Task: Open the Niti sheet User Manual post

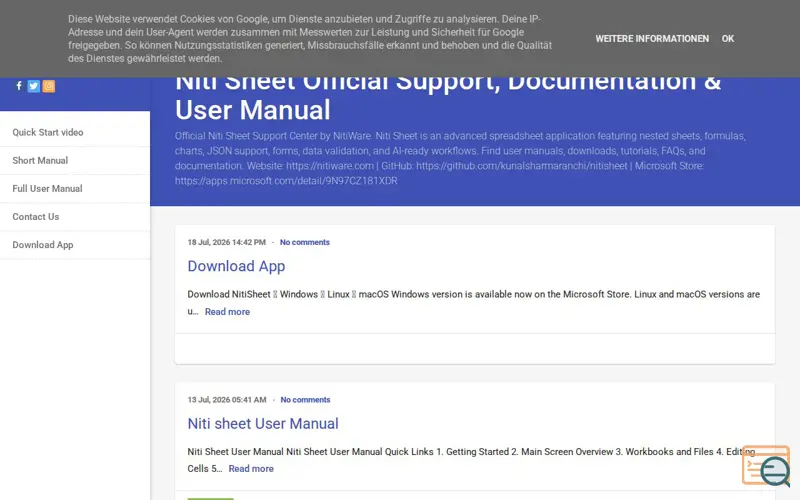Action: 263,423
